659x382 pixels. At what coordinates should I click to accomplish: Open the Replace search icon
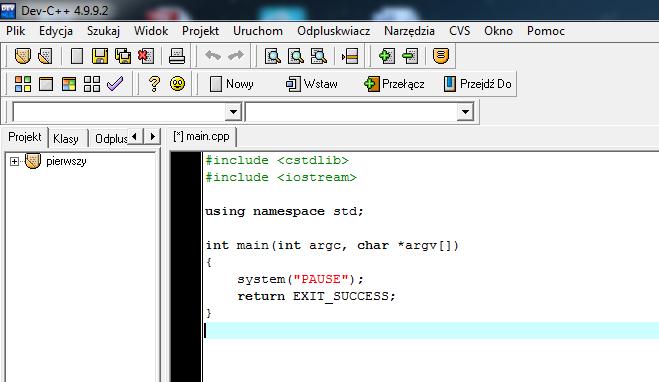[x=296, y=56]
